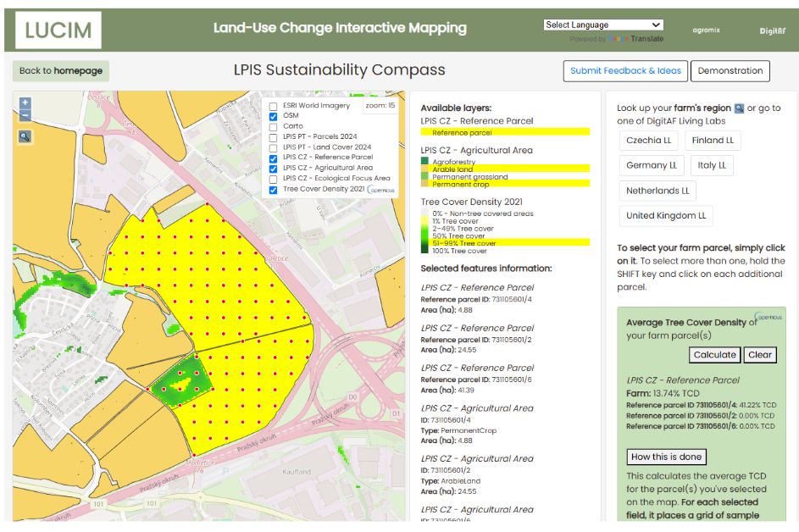Click the Copernicus logo in layer list
The width and height of the screenshot is (799, 532).
click(x=382, y=190)
